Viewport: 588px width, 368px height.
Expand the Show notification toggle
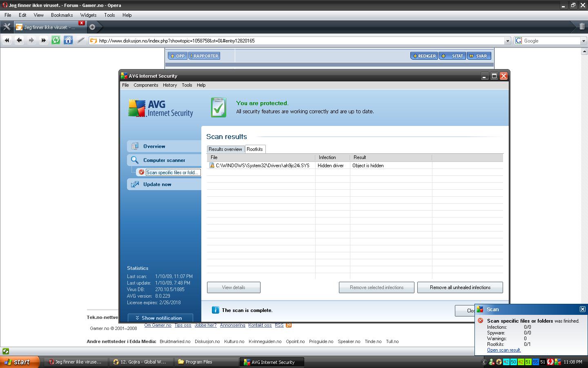click(x=160, y=318)
